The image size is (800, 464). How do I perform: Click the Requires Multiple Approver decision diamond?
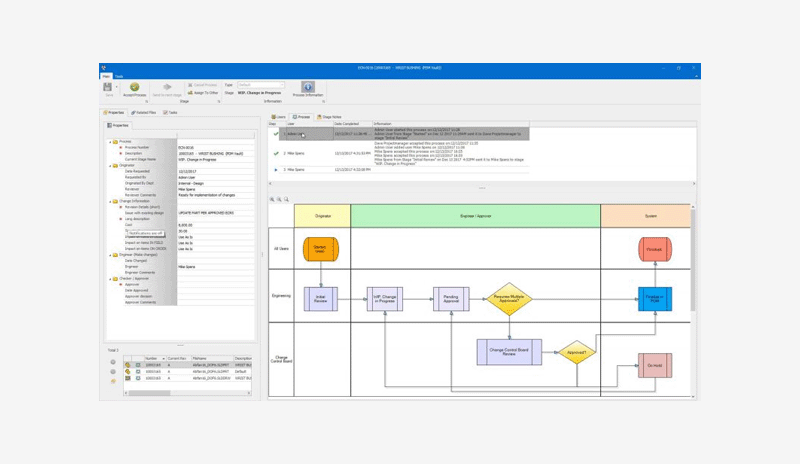510,298
